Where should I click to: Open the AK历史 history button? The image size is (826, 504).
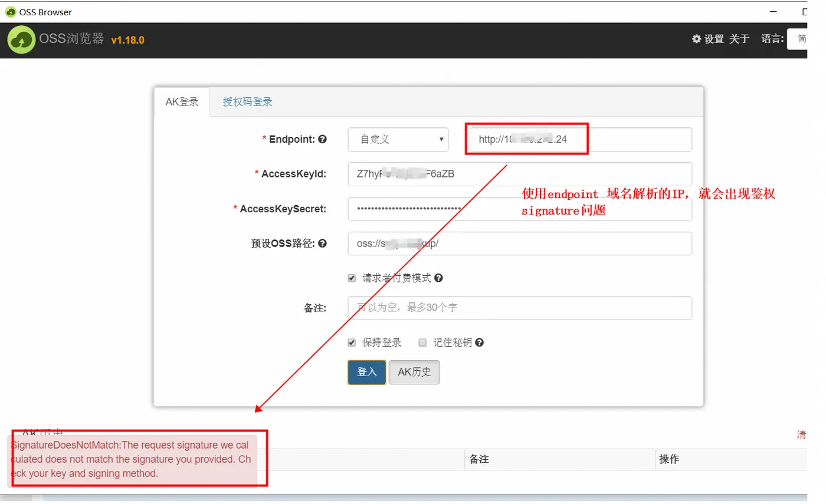click(414, 373)
